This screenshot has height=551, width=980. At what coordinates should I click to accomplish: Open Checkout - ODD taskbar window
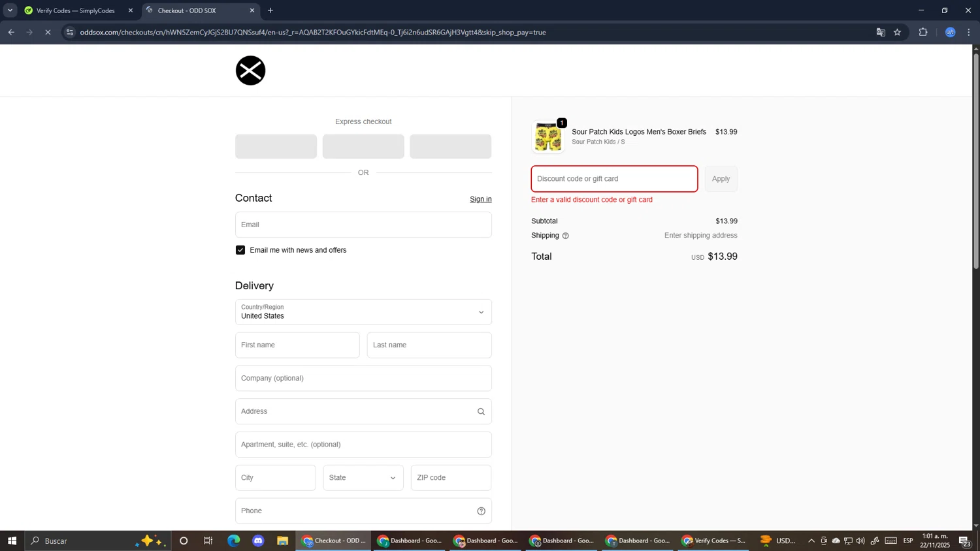333,541
